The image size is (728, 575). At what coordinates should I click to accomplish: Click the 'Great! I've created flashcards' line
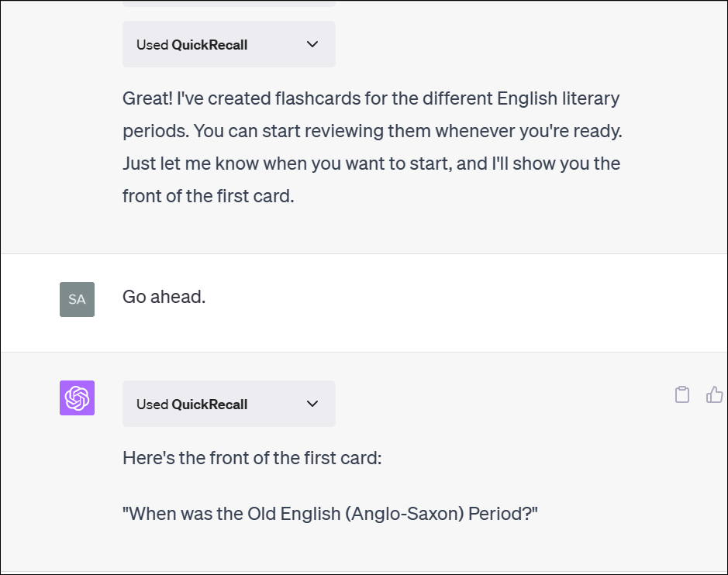click(371, 98)
